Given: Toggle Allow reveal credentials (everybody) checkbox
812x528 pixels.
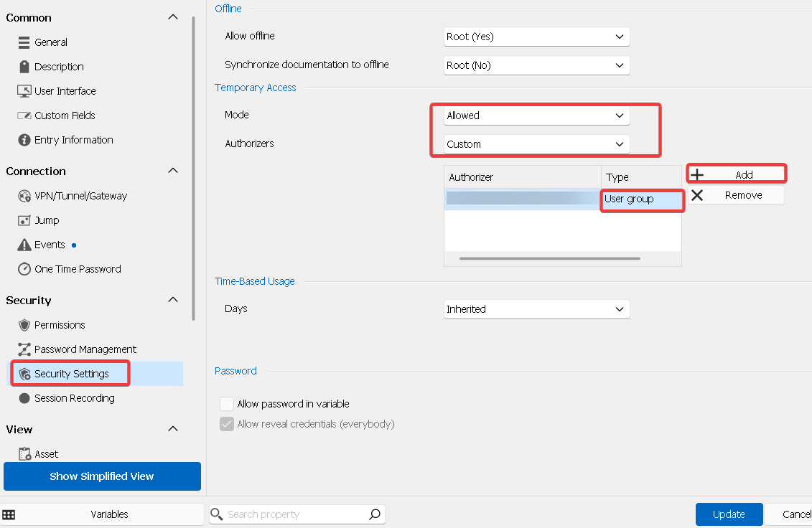Looking at the screenshot, I should tap(227, 424).
